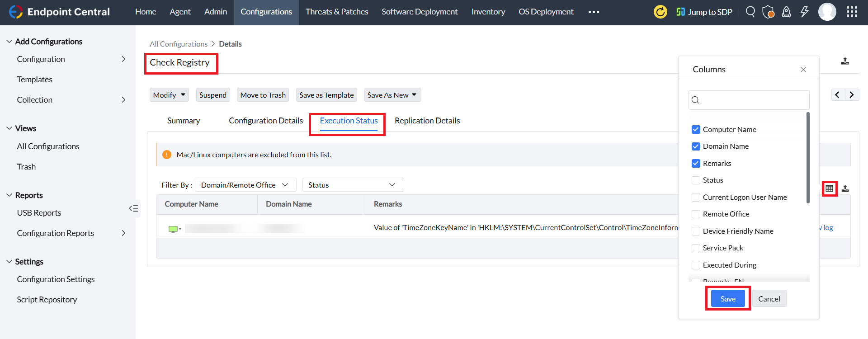Image resolution: width=868 pixels, height=339 pixels.
Task: Click the yellow refresh icon in header
Action: [x=660, y=12]
